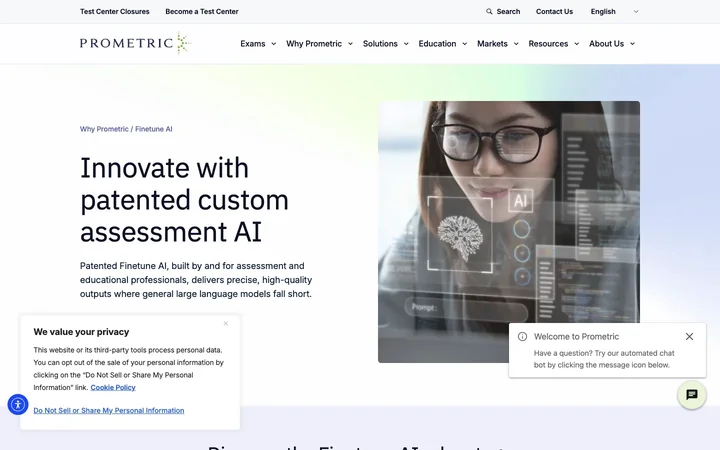Click the info icon in Welcome notification
This screenshot has width=720, height=450.
pos(522,337)
